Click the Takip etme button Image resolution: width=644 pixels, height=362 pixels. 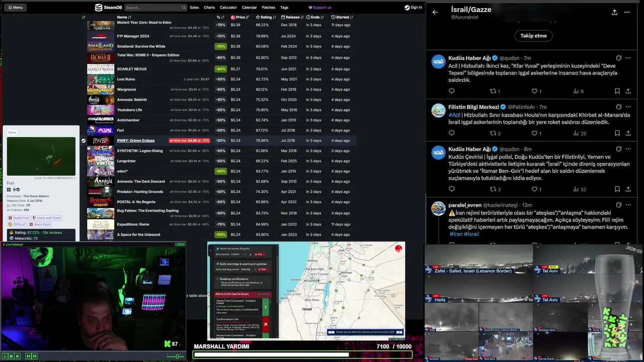(533, 36)
